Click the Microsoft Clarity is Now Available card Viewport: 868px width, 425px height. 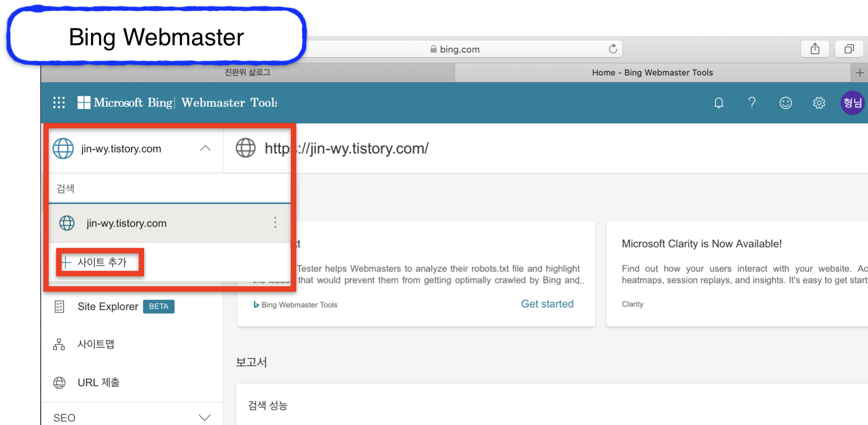pos(737,274)
